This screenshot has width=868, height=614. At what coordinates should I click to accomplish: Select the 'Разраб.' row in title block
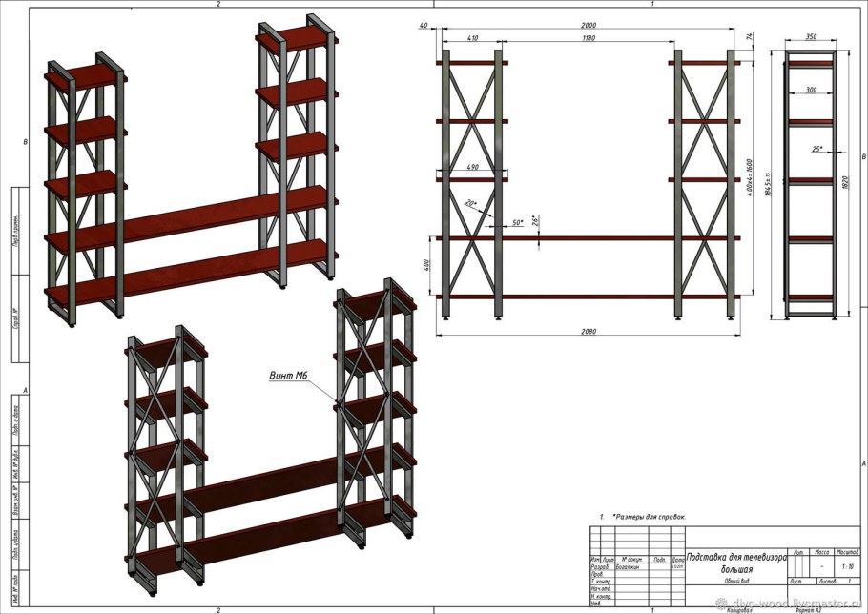click(602, 566)
